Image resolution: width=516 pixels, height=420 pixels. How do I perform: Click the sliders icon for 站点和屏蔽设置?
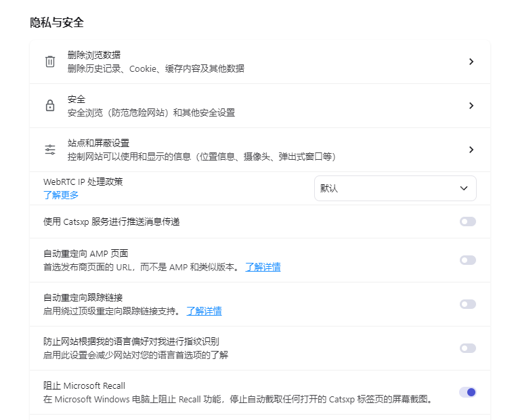click(50, 150)
